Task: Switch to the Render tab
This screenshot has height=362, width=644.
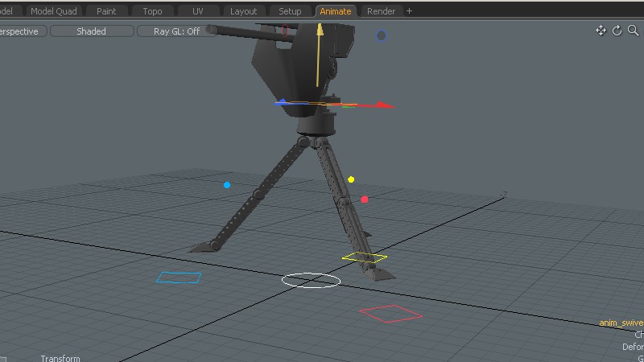Action: pos(381,11)
